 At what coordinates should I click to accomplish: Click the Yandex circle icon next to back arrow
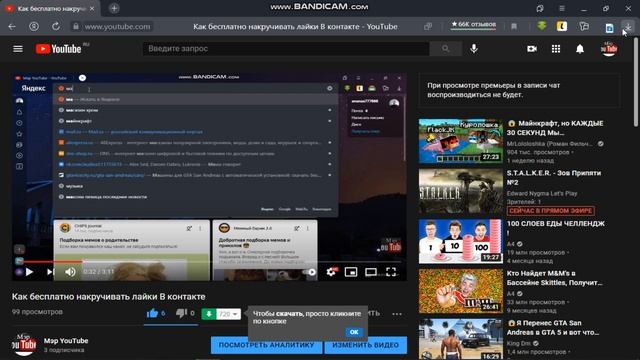tap(34, 27)
